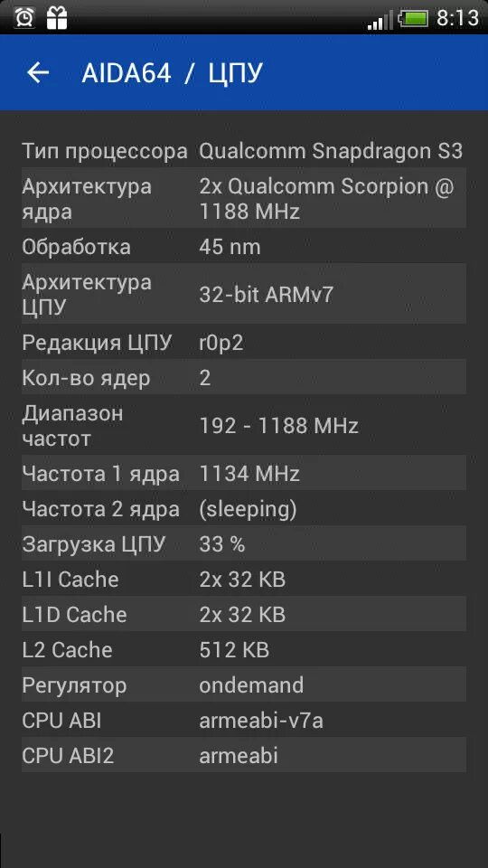The height and width of the screenshot is (868, 488).
Task: Tap the back arrow in the header
Action: click(38, 72)
